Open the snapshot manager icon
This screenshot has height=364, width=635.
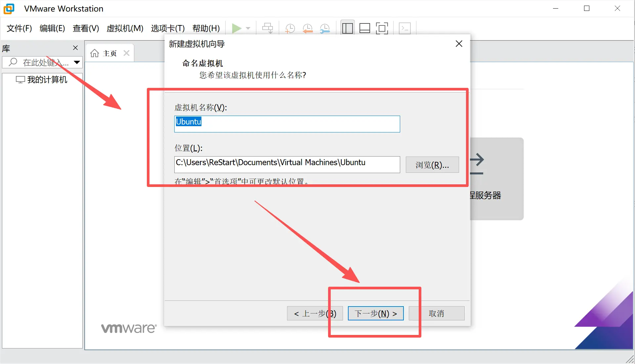click(x=325, y=28)
